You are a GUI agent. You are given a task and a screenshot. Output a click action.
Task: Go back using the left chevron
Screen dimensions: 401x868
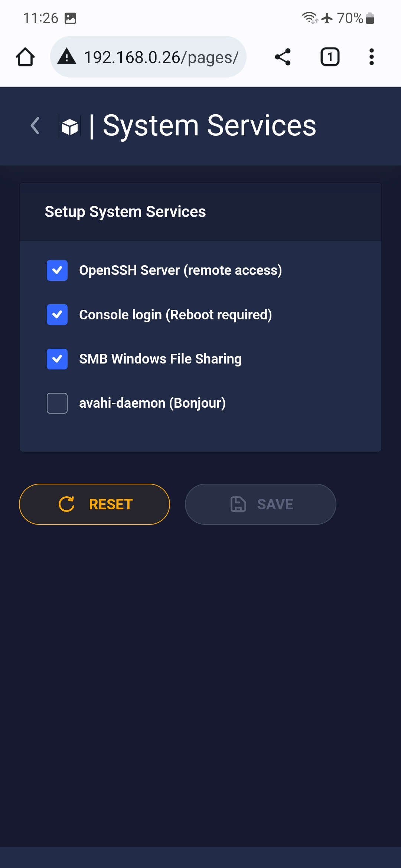click(x=35, y=125)
